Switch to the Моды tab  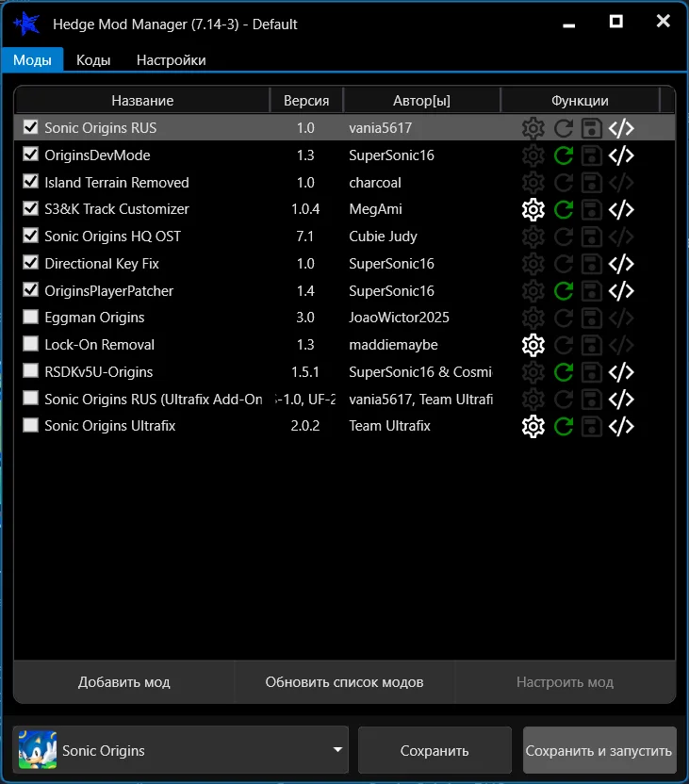[32, 60]
